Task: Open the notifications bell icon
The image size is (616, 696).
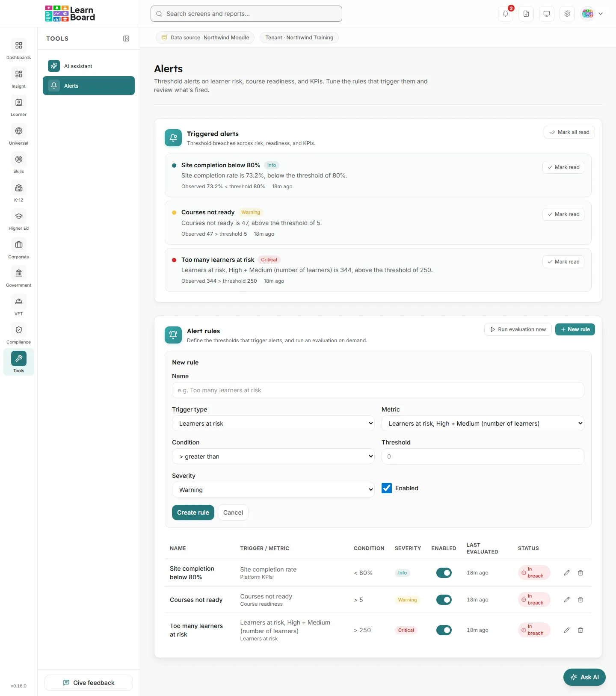Action: [506, 14]
